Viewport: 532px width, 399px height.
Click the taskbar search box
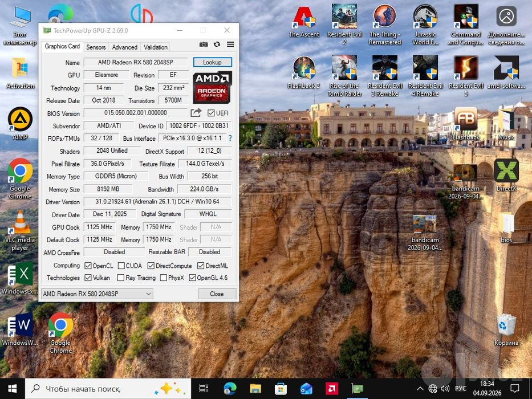coord(108,389)
